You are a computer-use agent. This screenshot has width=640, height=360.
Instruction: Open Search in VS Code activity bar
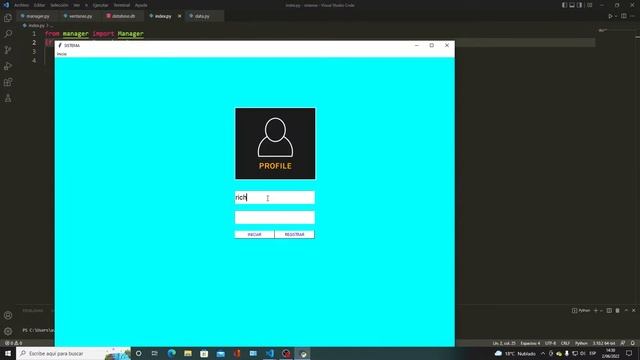(8, 34)
